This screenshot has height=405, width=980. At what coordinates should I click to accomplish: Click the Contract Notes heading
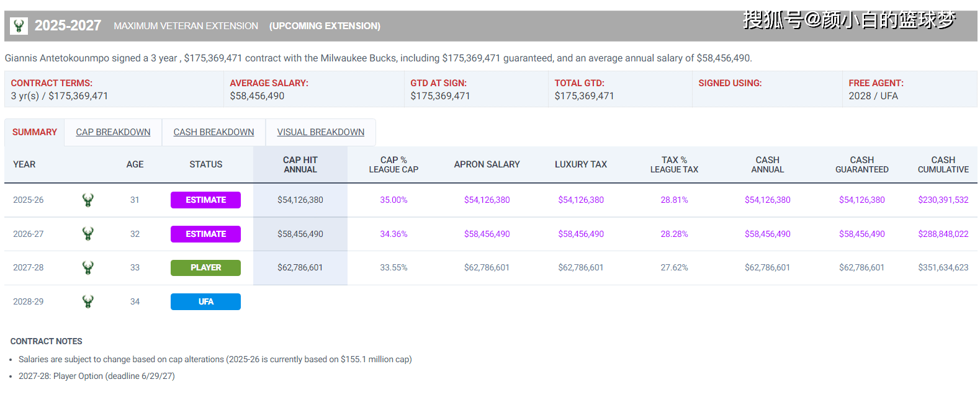[46, 341]
